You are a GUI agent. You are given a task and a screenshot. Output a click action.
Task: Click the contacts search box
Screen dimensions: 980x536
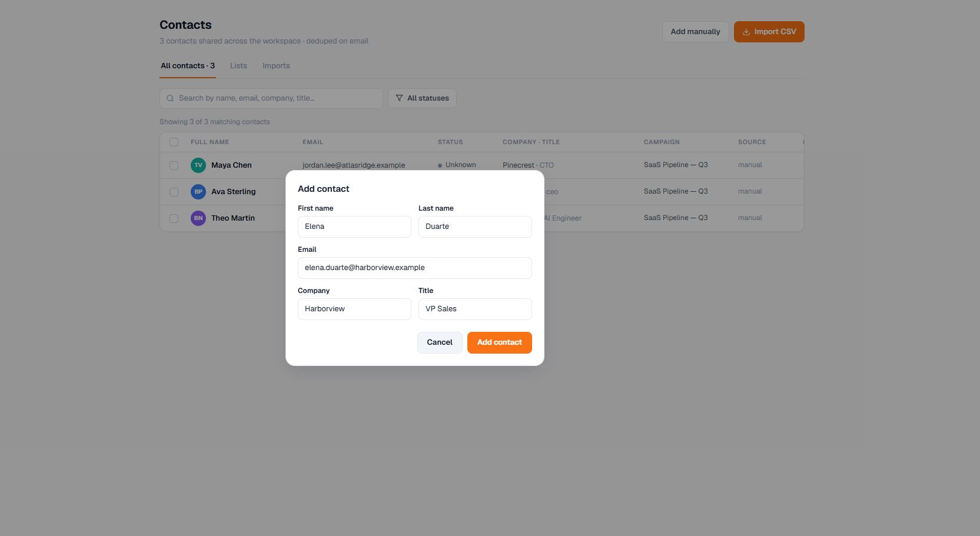tap(271, 98)
